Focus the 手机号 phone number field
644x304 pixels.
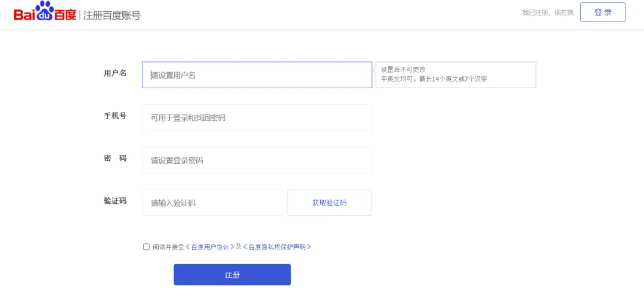pyautogui.click(x=256, y=118)
